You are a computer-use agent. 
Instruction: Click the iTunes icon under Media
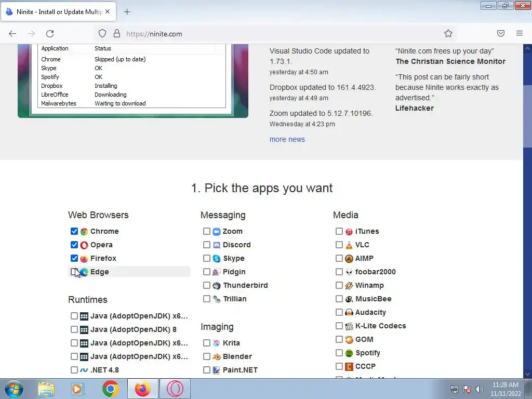(x=349, y=231)
